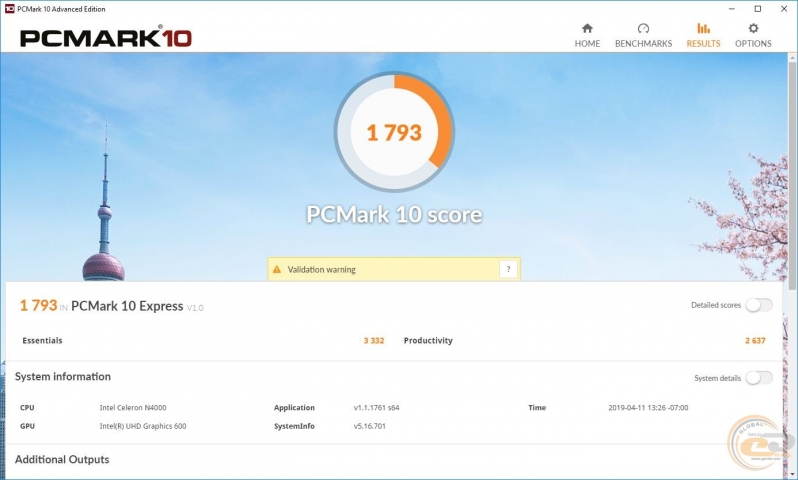
Task: Click the PCMark 10 title bar app icon
Action: (x=9, y=9)
